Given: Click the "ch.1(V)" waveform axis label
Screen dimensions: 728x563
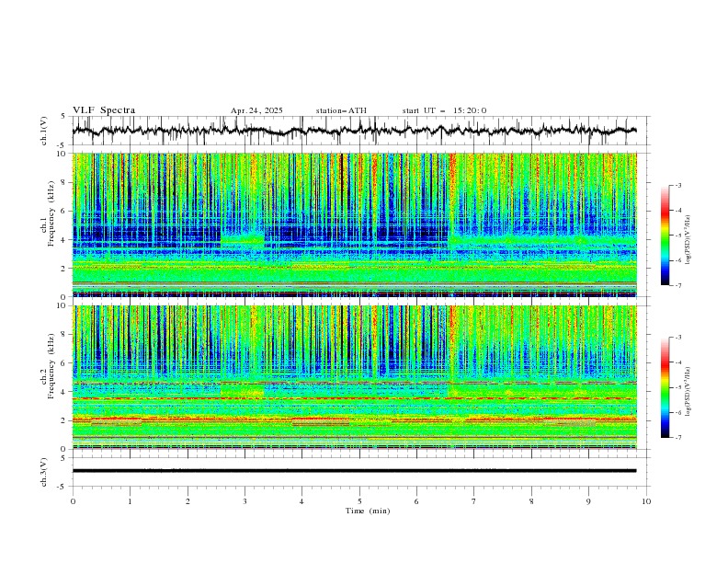Looking at the screenshot, I should point(44,131).
